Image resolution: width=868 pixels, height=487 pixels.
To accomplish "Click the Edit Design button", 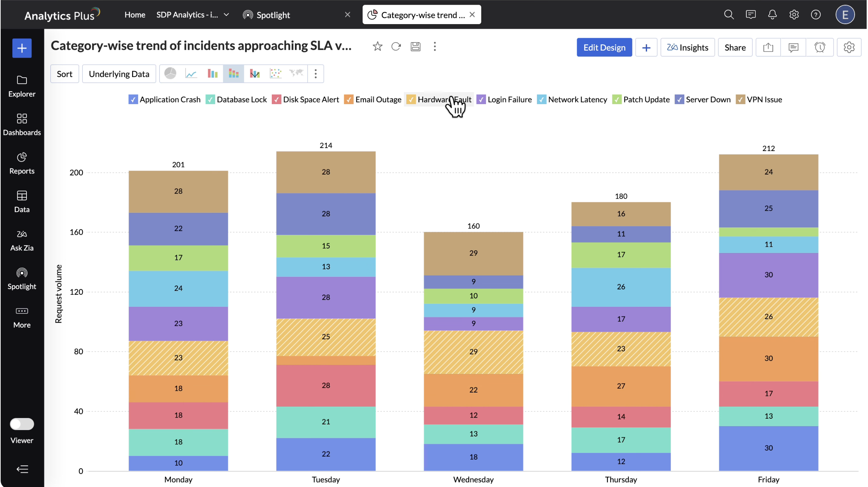I will coord(605,48).
